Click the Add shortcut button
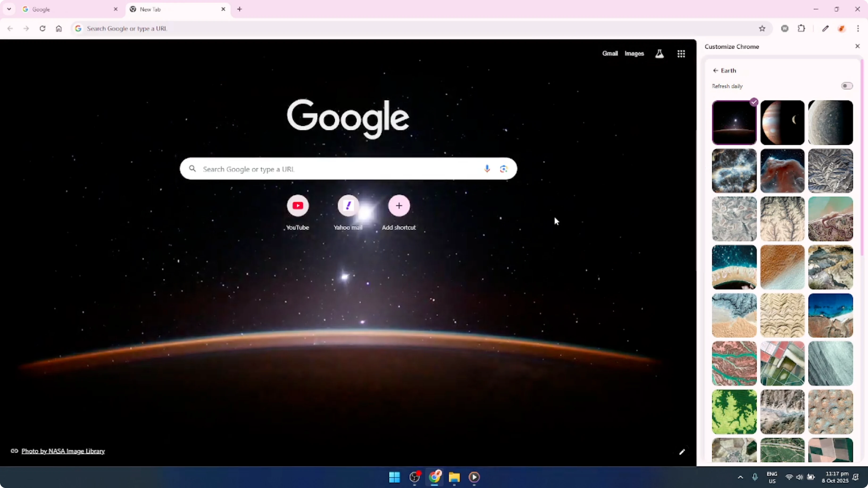The image size is (868, 488). click(399, 206)
